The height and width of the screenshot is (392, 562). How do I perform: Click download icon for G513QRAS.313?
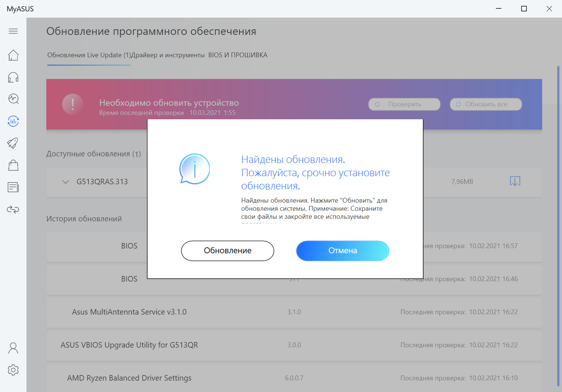coord(515,181)
